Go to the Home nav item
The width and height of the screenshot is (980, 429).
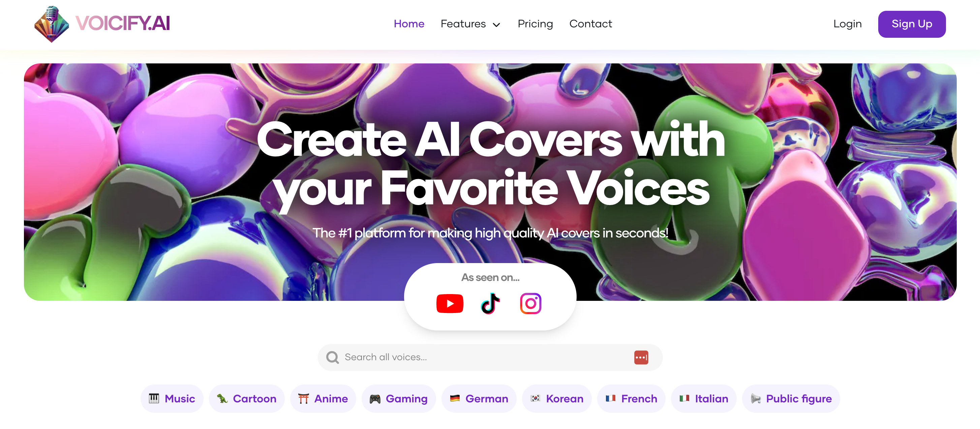point(409,24)
